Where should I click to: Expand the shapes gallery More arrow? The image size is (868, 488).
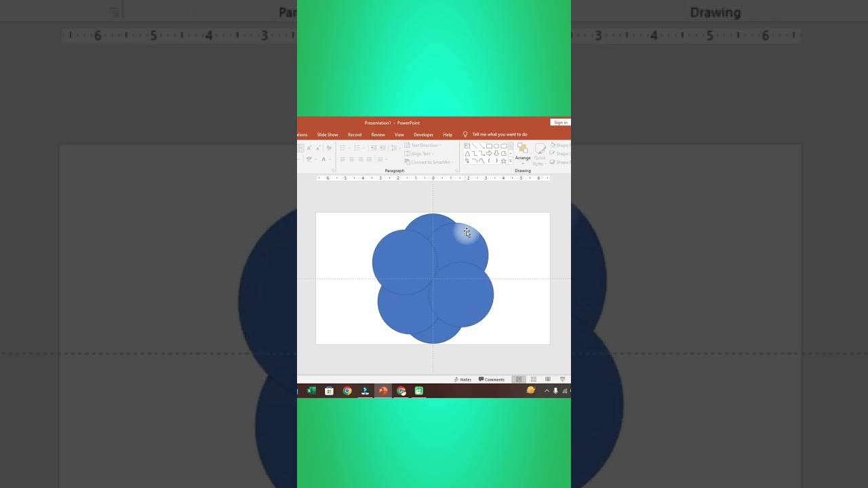pos(511,161)
